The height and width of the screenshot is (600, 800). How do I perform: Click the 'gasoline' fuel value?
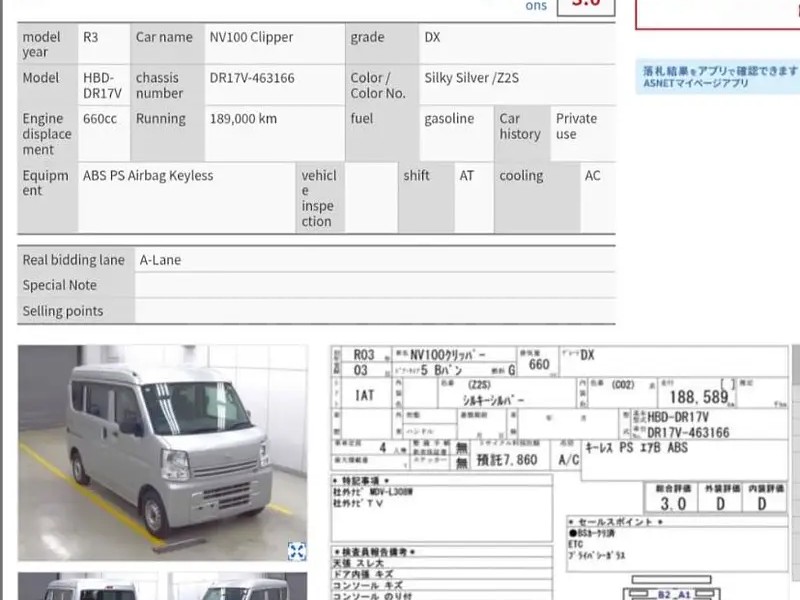click(449, 119)
